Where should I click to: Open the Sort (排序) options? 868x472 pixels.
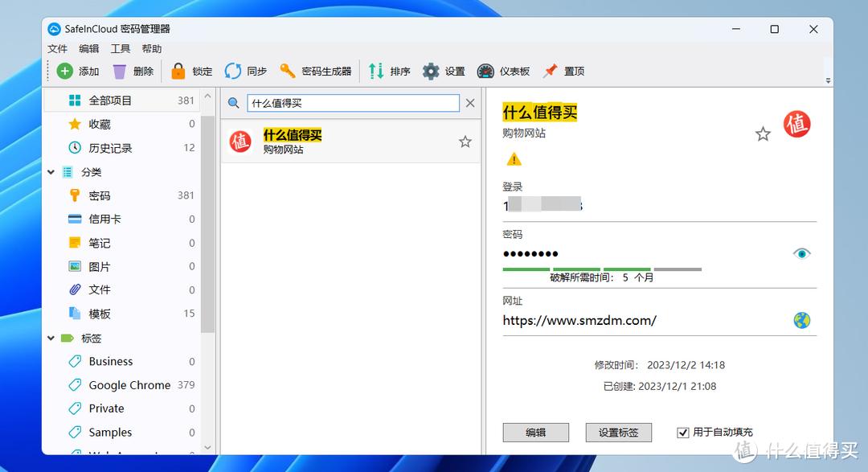click(376, 72)
